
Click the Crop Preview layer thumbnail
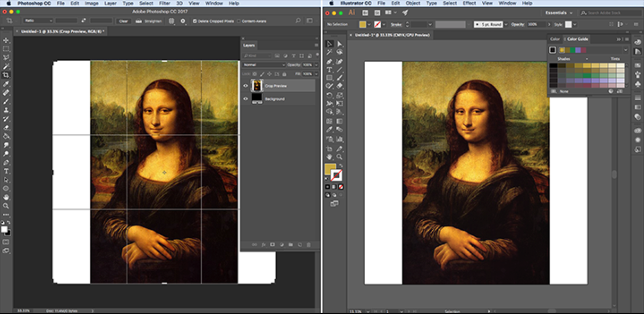257,86
